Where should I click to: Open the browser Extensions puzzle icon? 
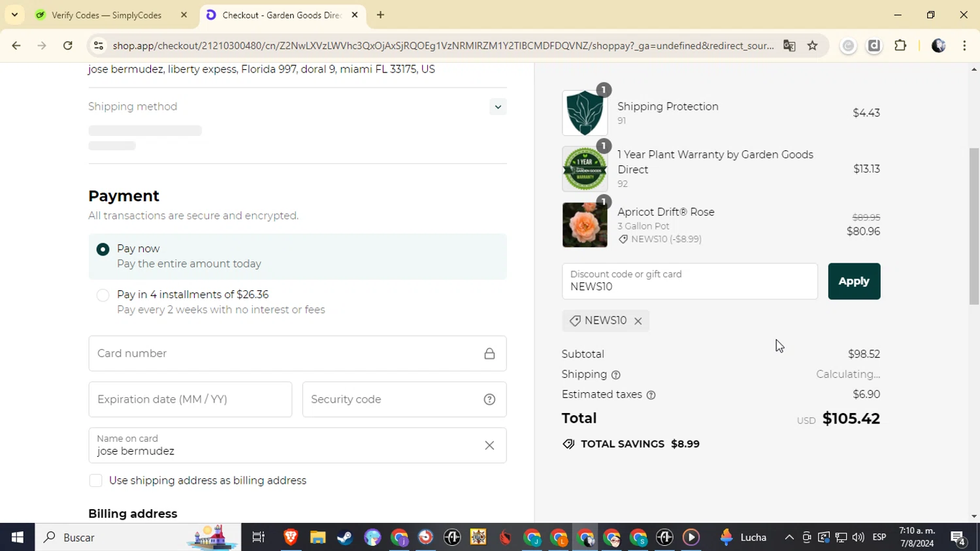[900, 46]
